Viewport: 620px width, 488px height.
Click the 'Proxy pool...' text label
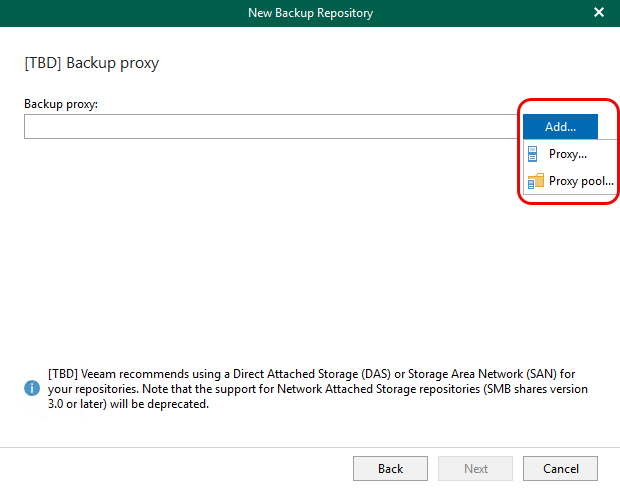(581, 181)
